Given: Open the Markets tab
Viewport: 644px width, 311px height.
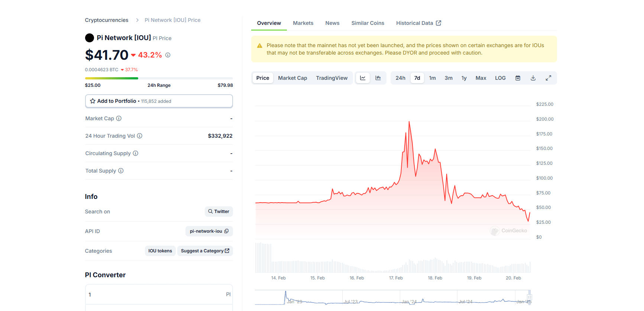Looking at the screenshot, I should [303, 23].
